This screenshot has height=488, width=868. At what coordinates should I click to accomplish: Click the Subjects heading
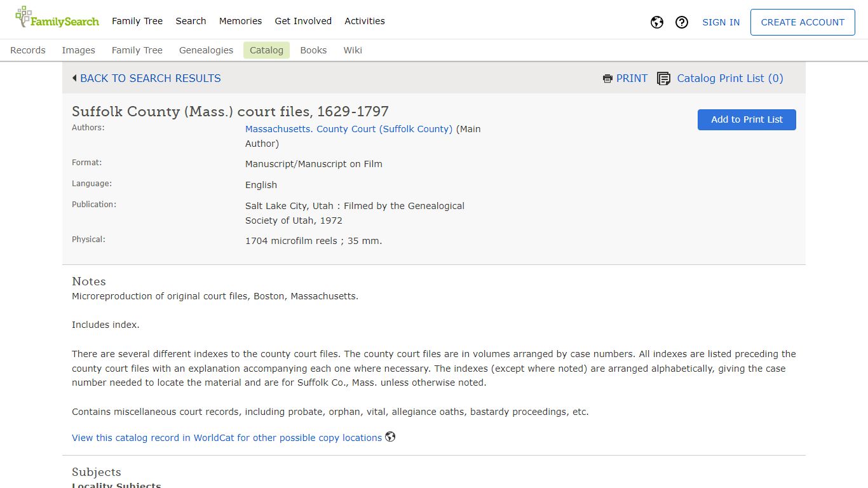97,472
